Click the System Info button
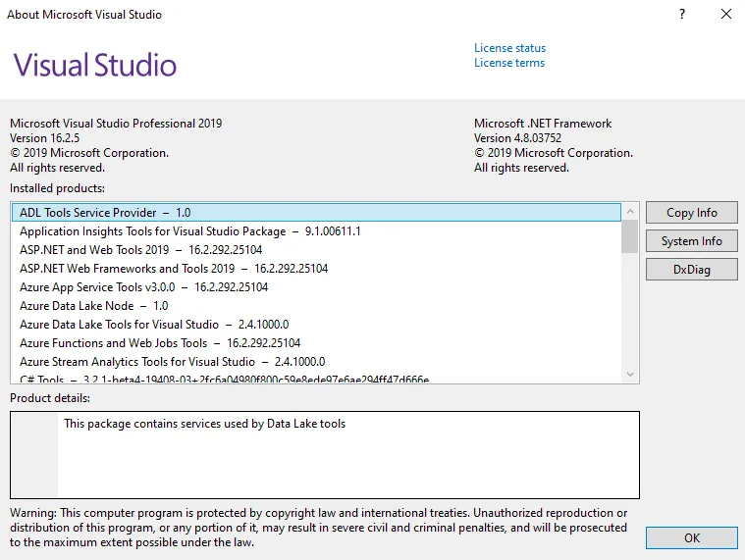This screenshot has width=745, height=560. 691,241
